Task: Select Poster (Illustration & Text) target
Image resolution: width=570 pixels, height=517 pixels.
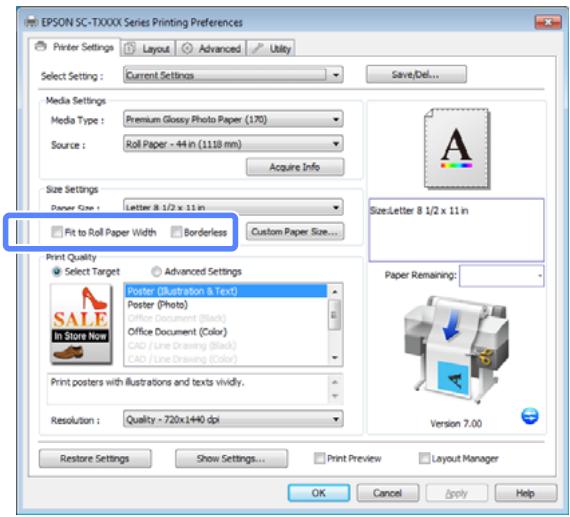Action: 226,291
